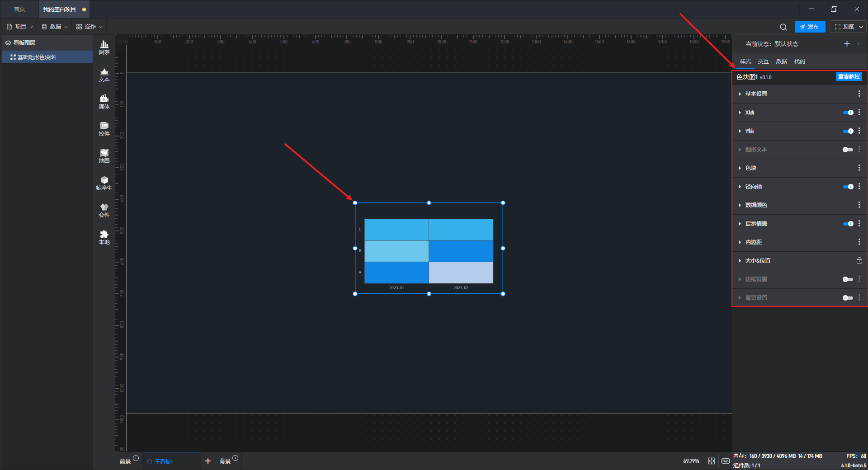Click the state panel collapse arrow
The height and width of the screenshot is (470, 868).
pyautogui.click(x=858, y=44)
